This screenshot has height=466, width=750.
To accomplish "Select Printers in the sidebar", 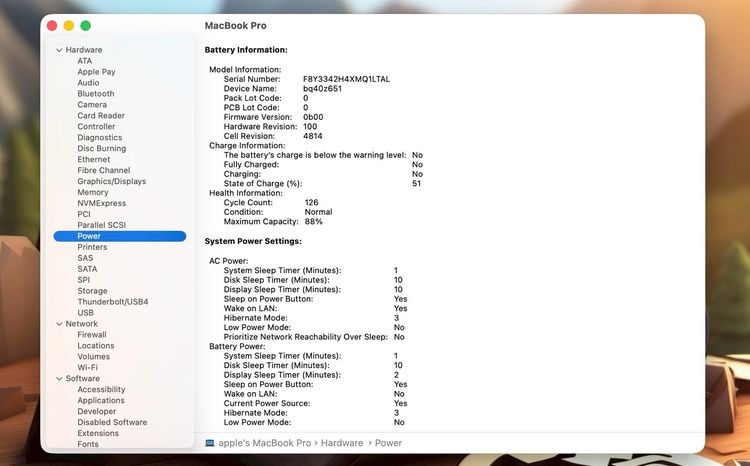I will coord(92,247).
